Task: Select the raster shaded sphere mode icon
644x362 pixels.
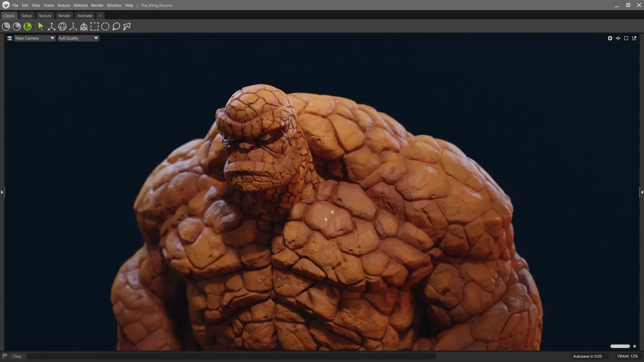Action: [17, 26]
